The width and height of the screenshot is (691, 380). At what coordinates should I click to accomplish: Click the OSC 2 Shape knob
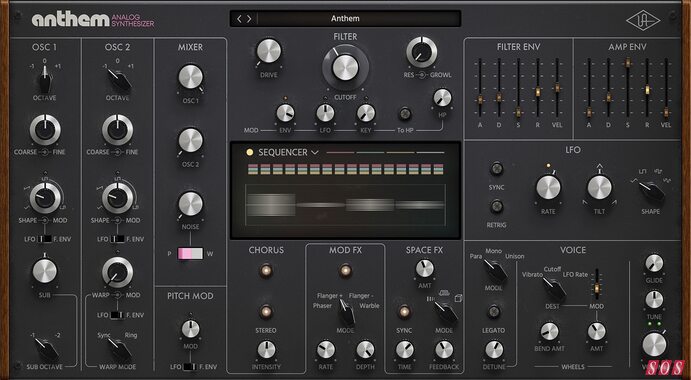coord(117,197)
